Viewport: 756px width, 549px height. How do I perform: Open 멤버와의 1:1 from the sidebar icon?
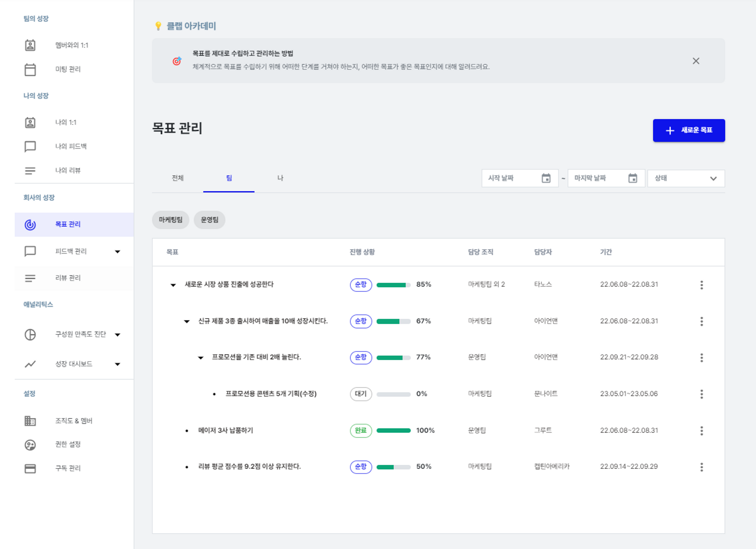pyautogui.click(x=30, y=45)
